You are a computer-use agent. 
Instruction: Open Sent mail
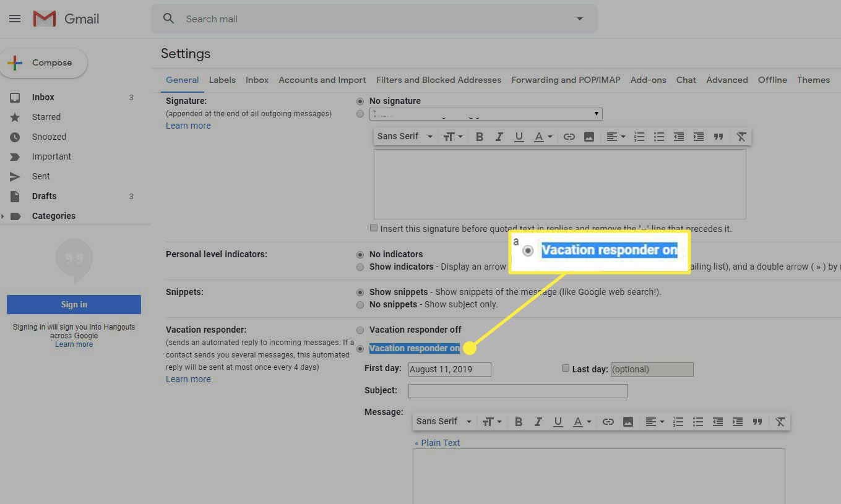(41, 176)
